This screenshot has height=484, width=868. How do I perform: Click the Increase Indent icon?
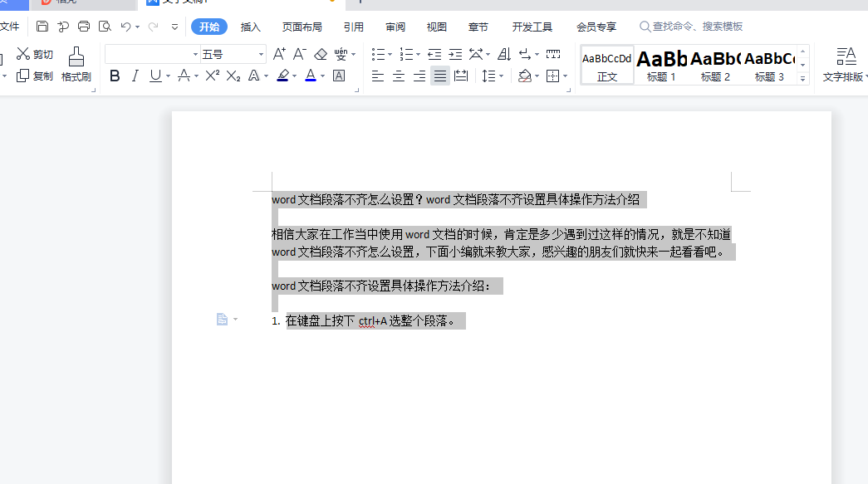(x=455, y=55)
